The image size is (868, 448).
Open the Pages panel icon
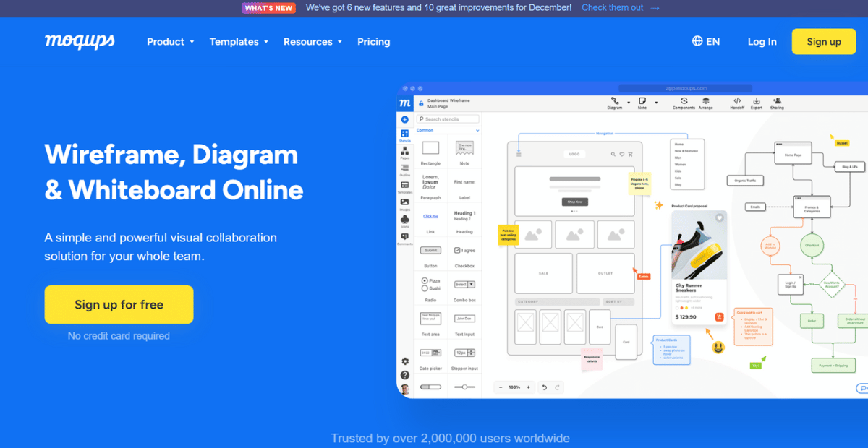(x=405, y=150)
